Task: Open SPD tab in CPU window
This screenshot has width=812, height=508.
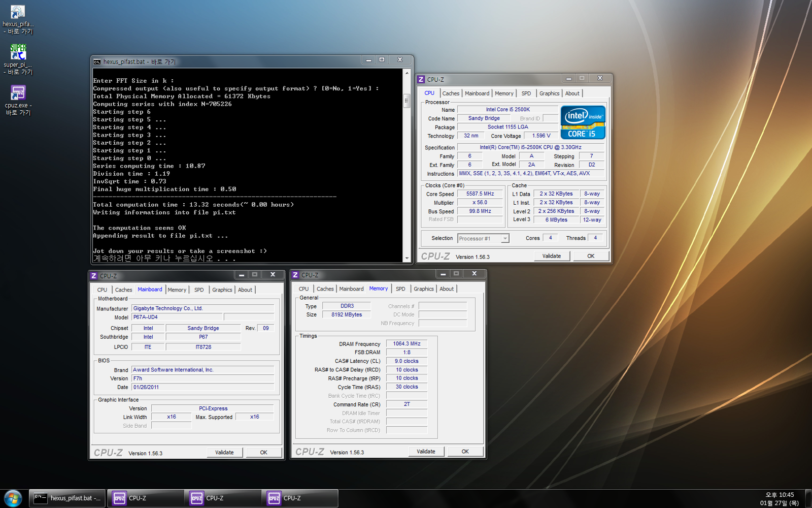Action: (x=526, y=93)
